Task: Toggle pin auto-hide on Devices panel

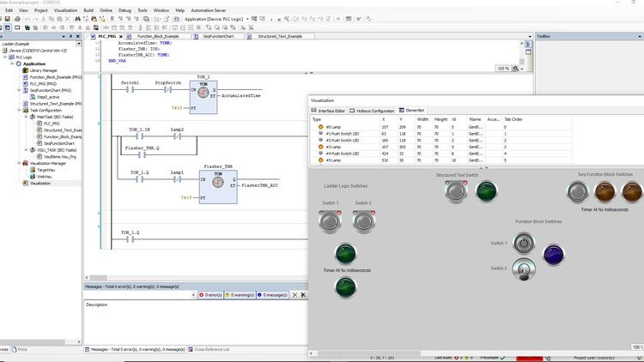Action: [x=70, y=37]
